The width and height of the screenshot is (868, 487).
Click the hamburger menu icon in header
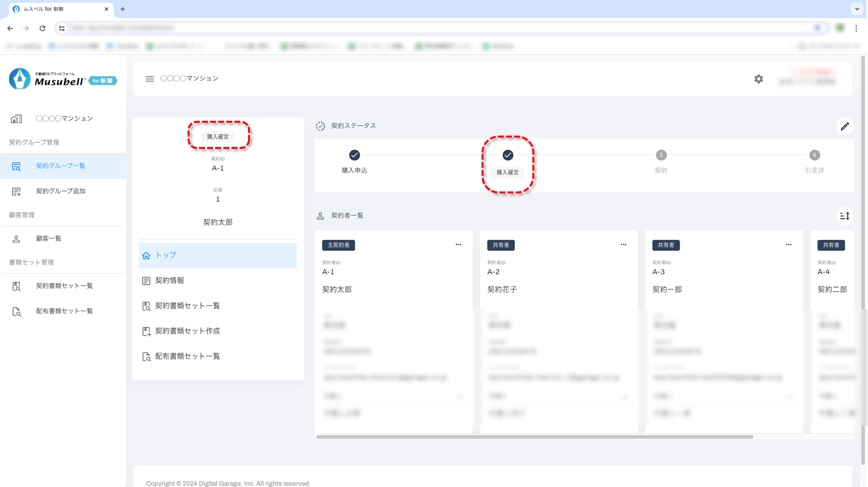tap(150, 79)
